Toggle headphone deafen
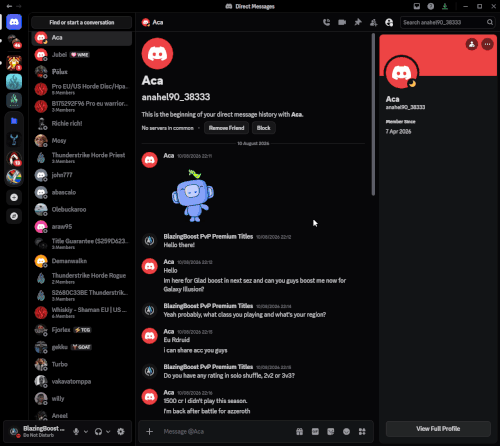This screenshot has height=446, width=500. point(98,431)
